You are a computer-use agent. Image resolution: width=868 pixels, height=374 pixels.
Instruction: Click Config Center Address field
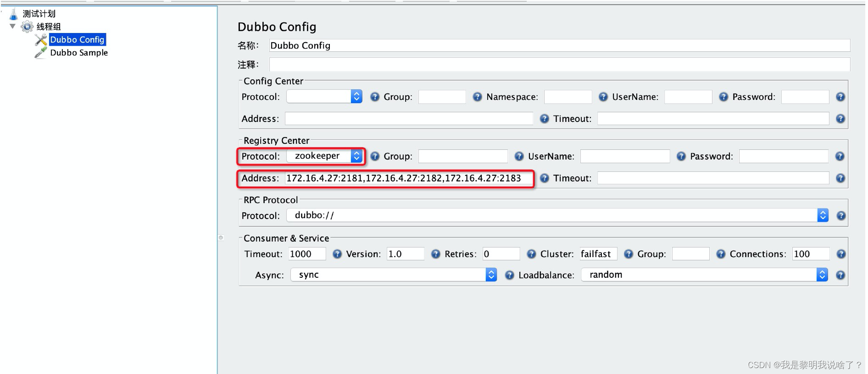pyautogui.click(x=409, y=119)
